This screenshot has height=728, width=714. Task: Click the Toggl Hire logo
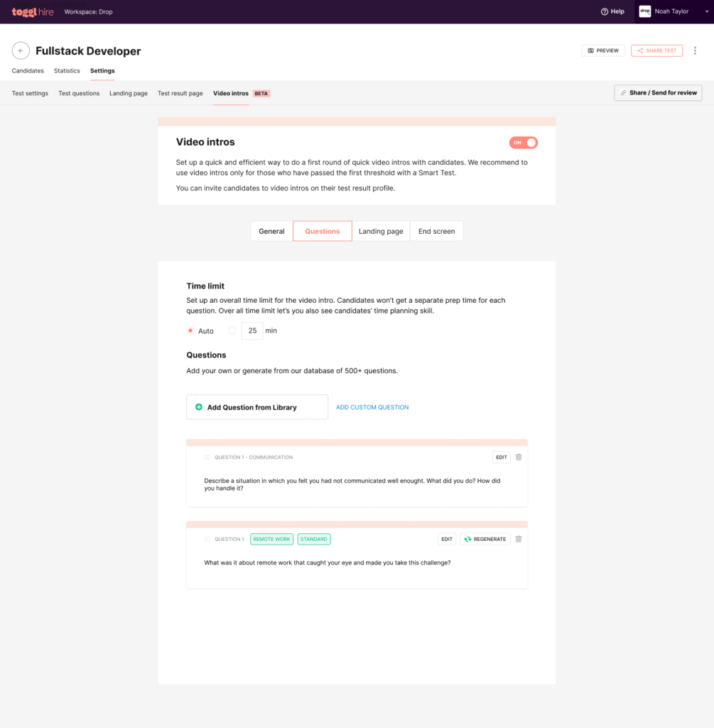coord(33,11)
